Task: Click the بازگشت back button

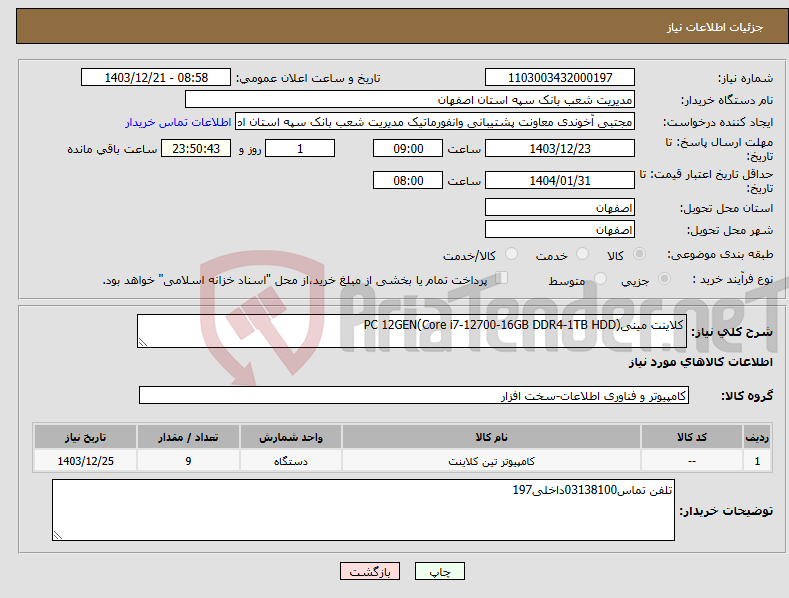Action: tap(370, 571)
